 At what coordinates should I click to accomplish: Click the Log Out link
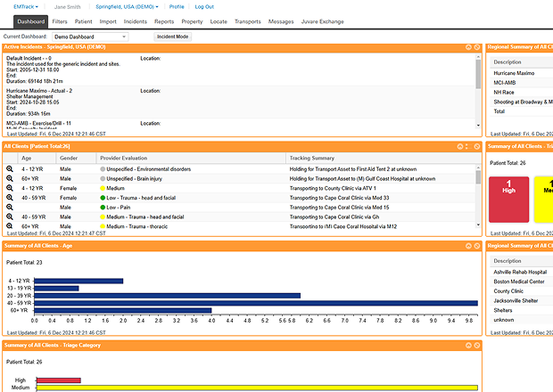204,6
